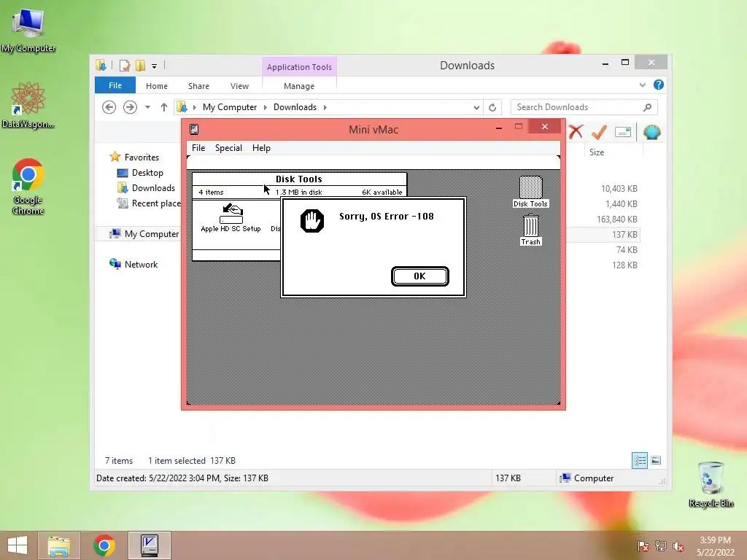Switch to details view layout button
This screenshot has width=747, height=560.
(x=639, y=460)
